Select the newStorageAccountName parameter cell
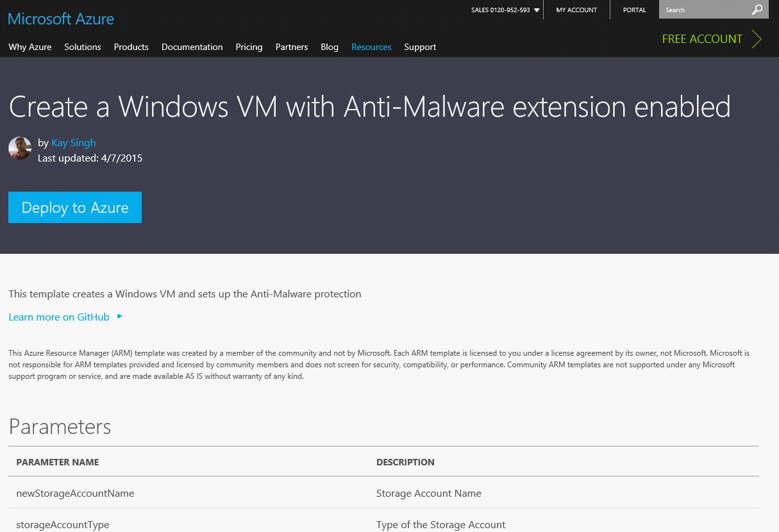Viewport: 779px width, 532px height. click(x=75, y=494)
